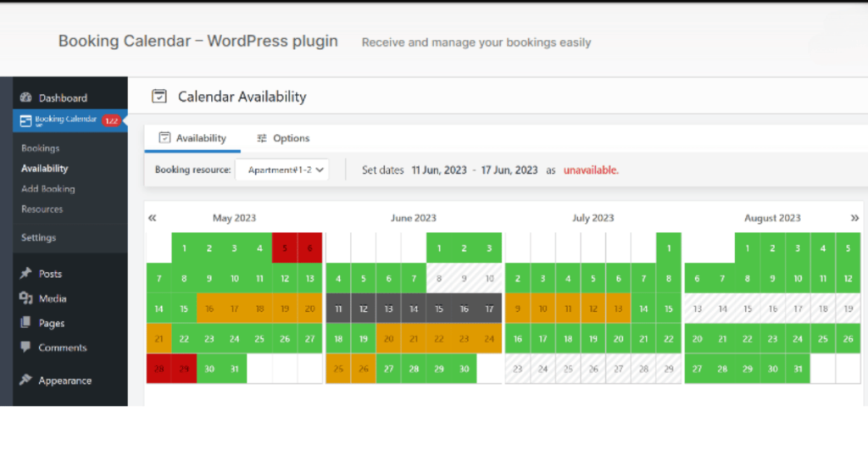868x456 pixels.
Task: Click the Availability tab calendar icon
Action: point(164,138)
